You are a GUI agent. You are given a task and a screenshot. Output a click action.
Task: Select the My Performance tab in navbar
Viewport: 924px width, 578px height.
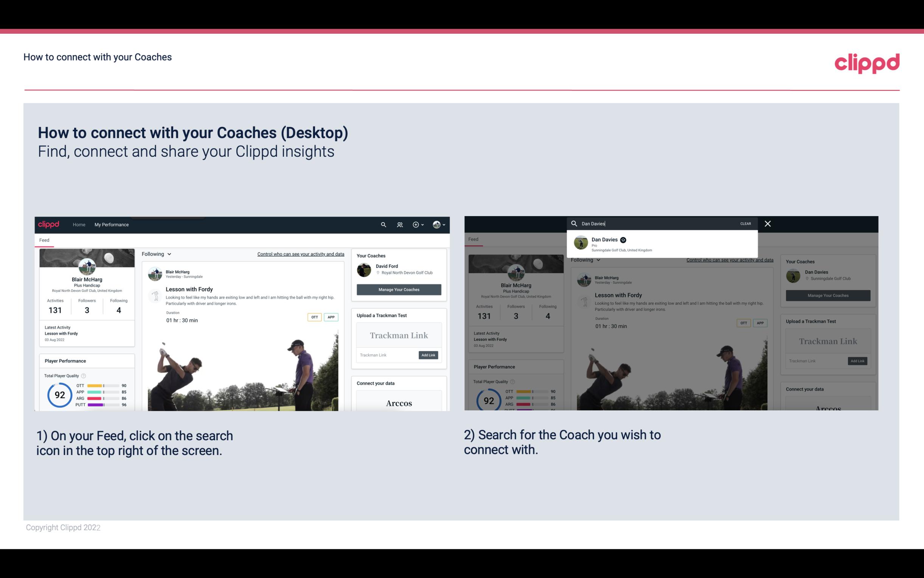[112, 224]
